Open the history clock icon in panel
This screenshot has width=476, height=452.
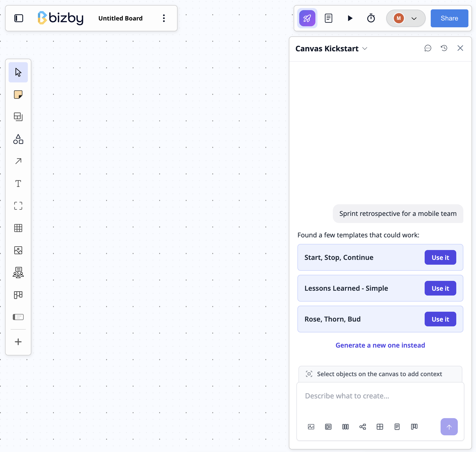(x=444, y=48)
